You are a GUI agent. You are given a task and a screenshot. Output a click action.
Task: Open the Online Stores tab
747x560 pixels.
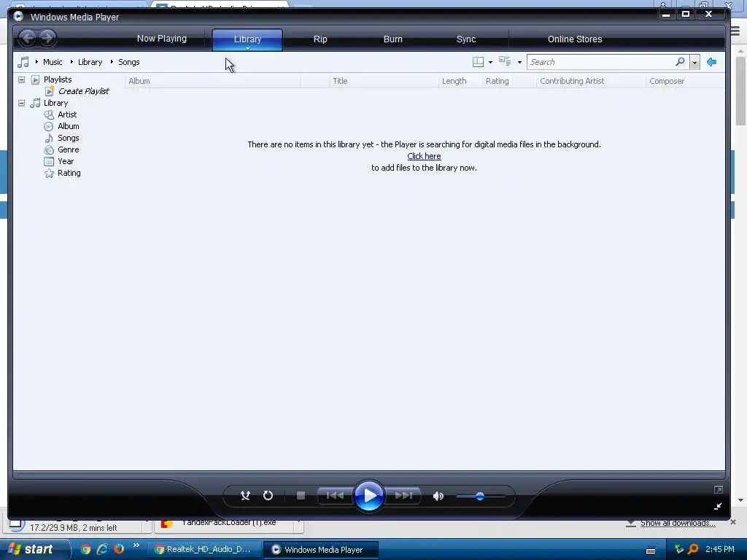click(575, 39)
